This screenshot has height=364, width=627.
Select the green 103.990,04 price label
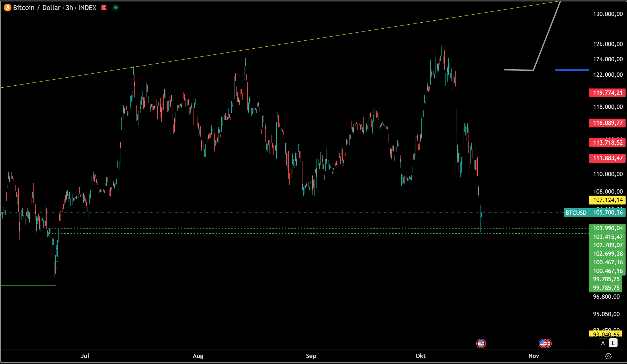(x=608, y=228)
